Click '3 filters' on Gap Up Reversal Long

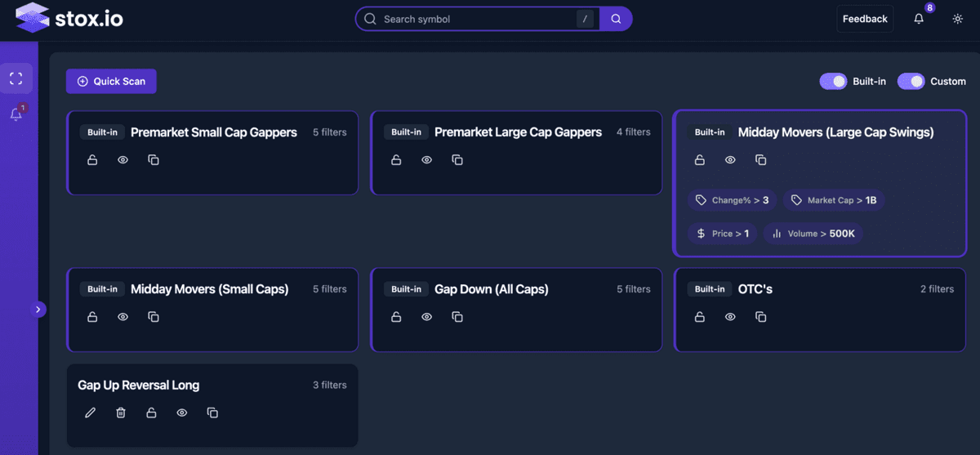330,386
